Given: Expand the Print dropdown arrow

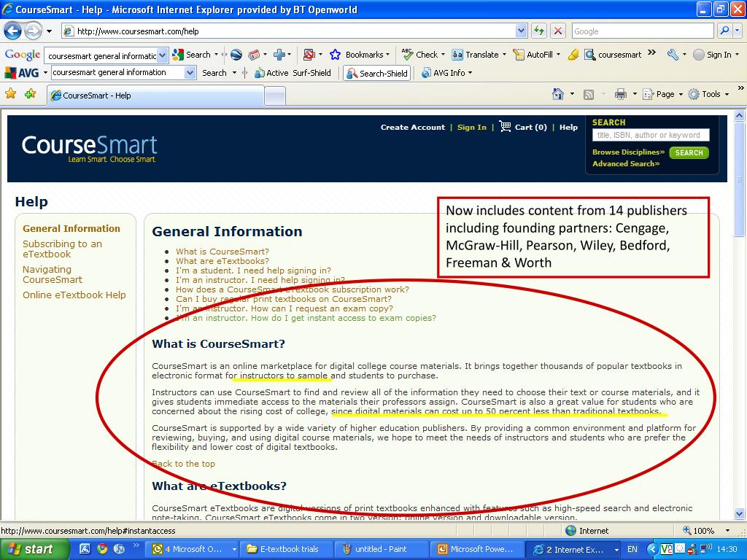Looking at the screenshot, I should point(635,94).
